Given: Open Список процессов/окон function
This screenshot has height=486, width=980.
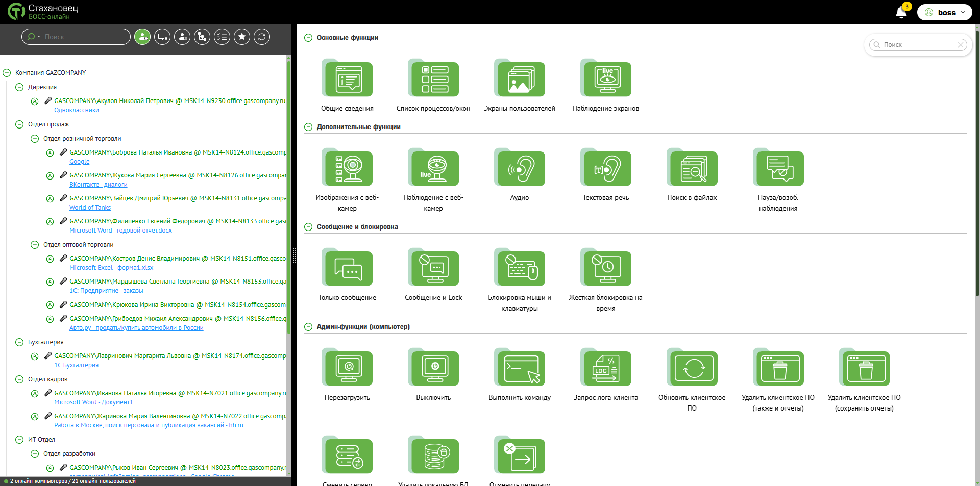Looking at the screenshot, I should 433,79.
